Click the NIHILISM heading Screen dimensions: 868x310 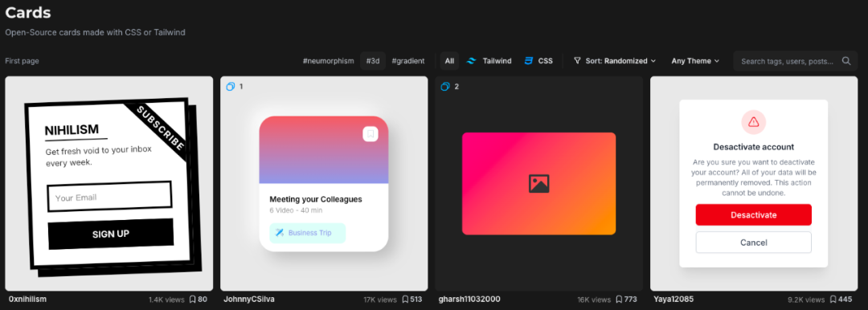pos(72,131)
